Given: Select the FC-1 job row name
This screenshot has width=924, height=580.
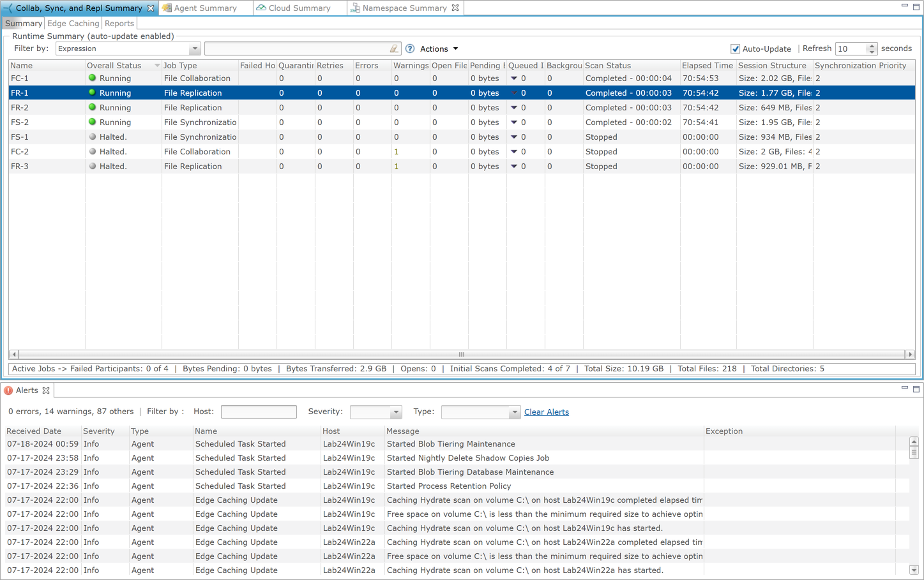Looking at the screenshot, I should tap(20, 78).
